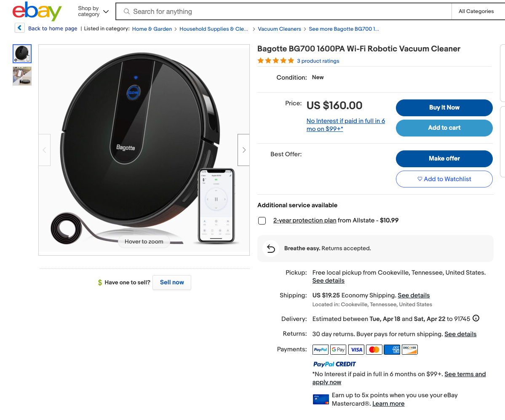Click the delivery info circle icon
The width and height of the screenshot is (505, 420).
click(476, 318)
